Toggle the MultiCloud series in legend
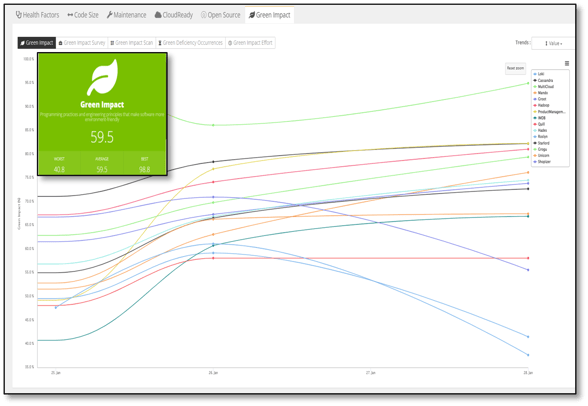 543,87
